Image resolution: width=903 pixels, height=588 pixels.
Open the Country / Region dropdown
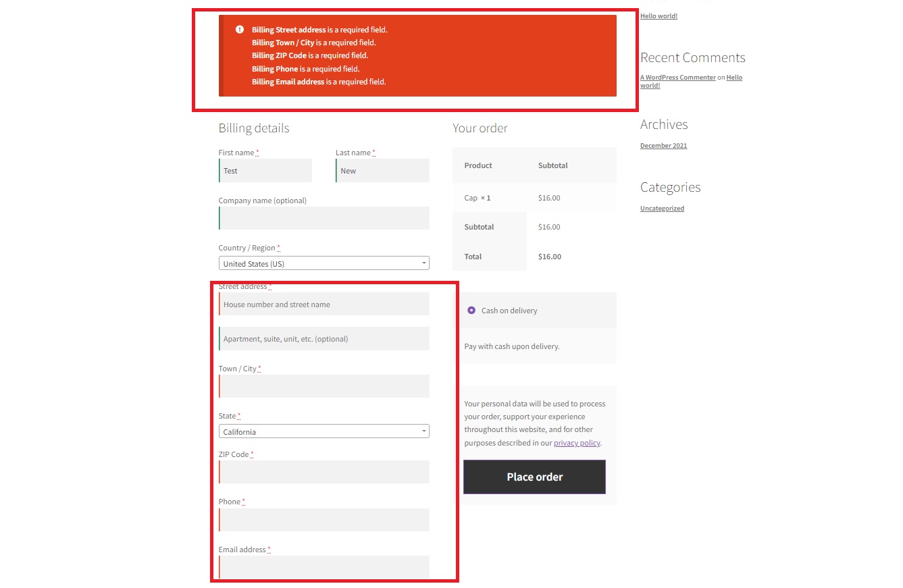[x=324, y=263]
